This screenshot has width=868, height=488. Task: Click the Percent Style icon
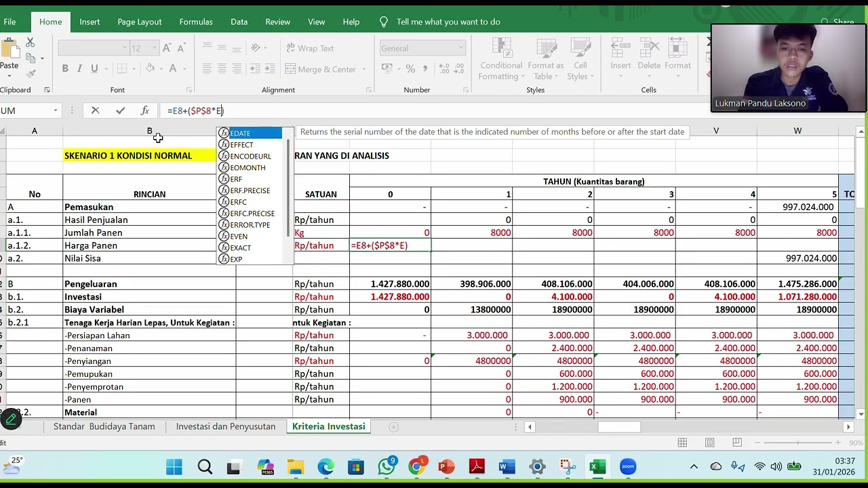pyautogui.click(x=410, y=68)
